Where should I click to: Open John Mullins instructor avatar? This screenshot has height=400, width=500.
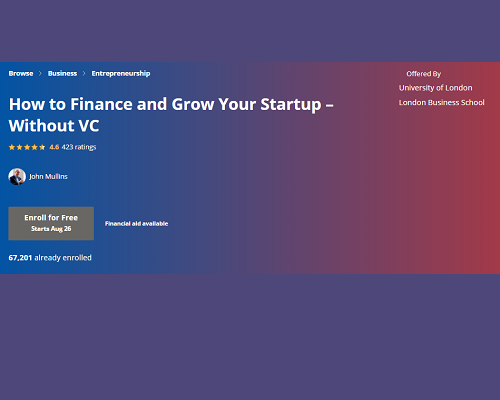point(17,177)
